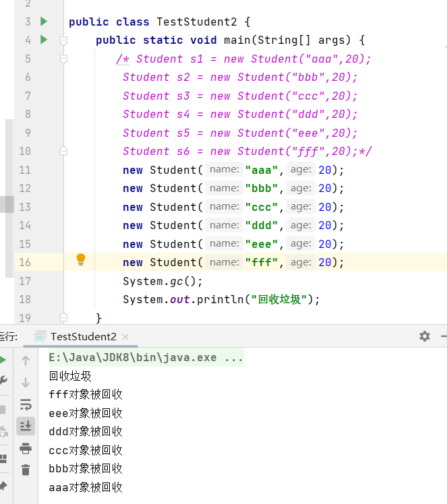Viewport: 447px width, 504px height.
Task: Click console output line "ddd对象被回收"
Action: point(86,431)
